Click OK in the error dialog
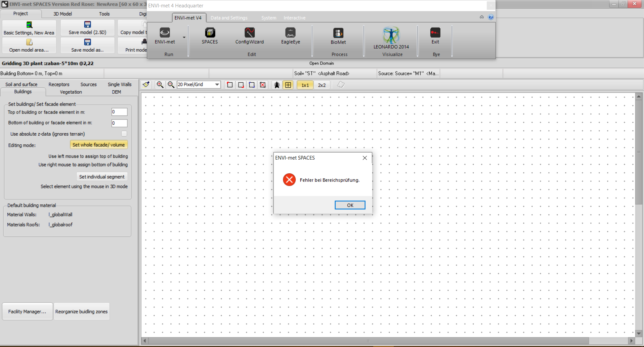Viewport: 644px width, 347px height. (x=350, y=205)
